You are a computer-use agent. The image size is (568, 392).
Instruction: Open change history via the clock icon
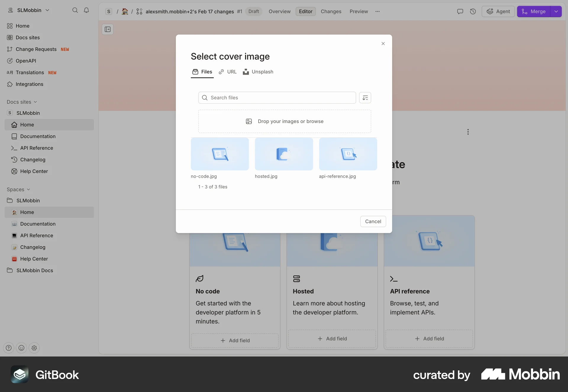(x=473, y=11)
